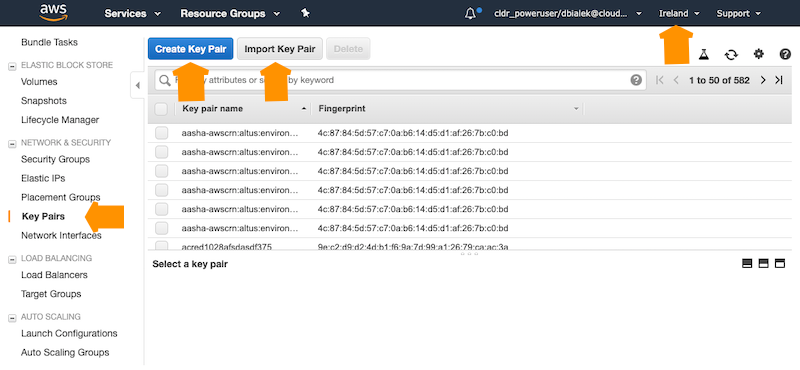Image resolution: width=800 pixels, height=370 pixels.
Task: Open Auto Scaling Groups in sidebar
Action: click(65, 353)
